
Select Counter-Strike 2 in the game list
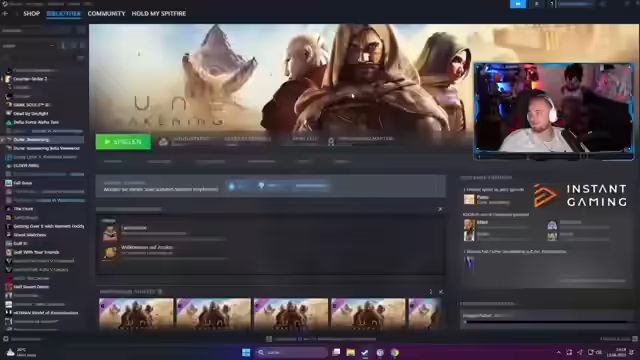click(30, 79)
